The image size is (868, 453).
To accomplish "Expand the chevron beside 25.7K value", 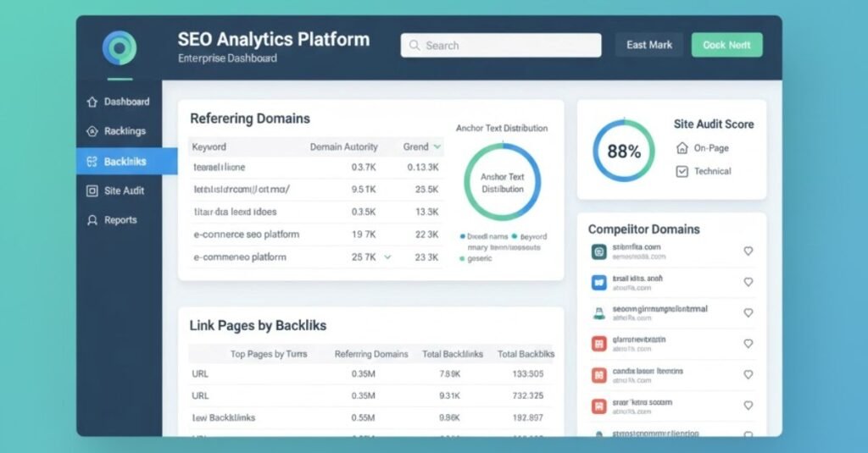I will click(388, 257).
